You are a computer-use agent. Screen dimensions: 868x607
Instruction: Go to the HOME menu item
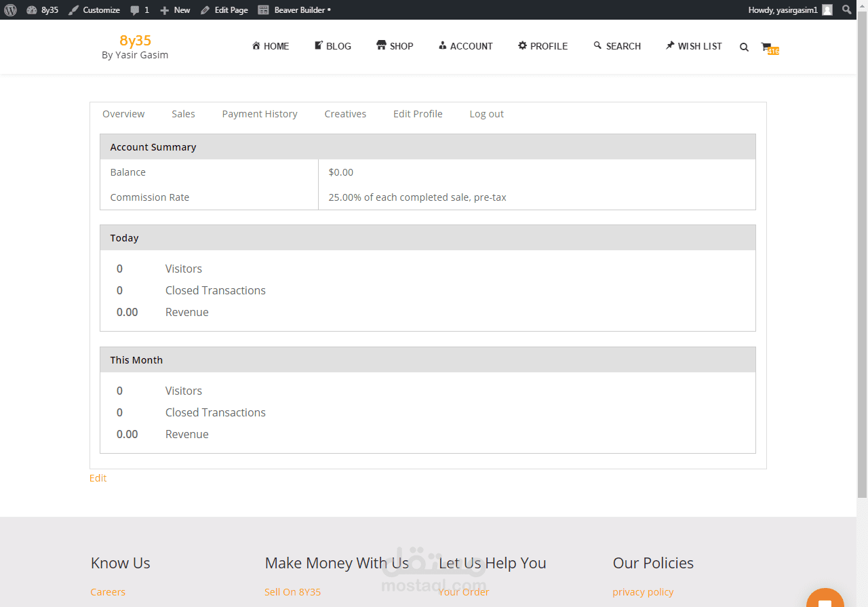click(271, 46)
